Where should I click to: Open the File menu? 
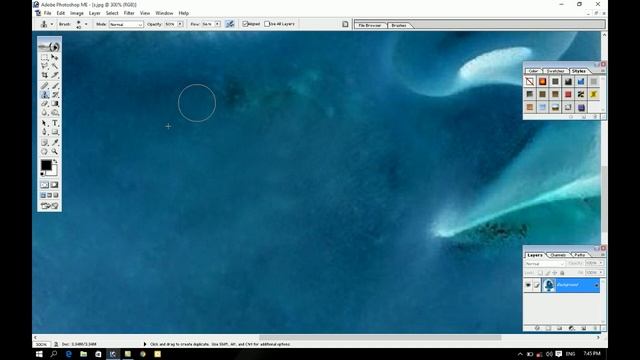(x=47, y=13)
